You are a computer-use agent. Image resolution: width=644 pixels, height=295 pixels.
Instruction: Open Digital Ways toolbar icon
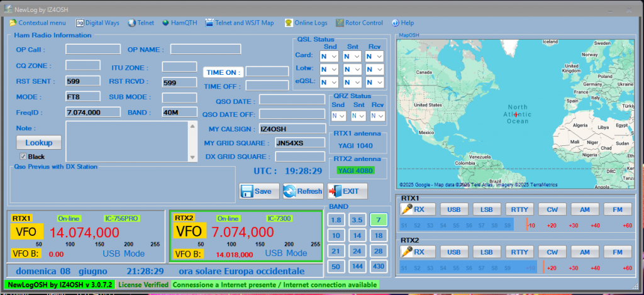[x=80, y=23]
